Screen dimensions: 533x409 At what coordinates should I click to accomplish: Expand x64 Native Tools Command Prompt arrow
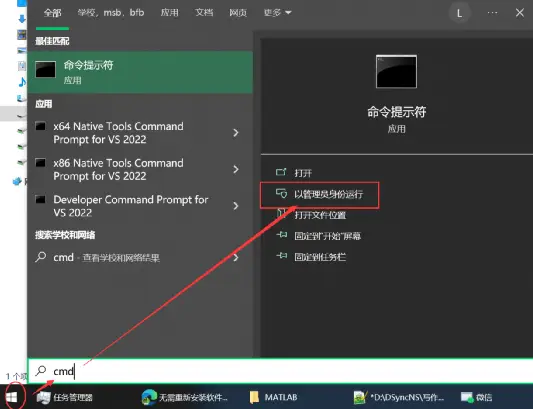236,133
